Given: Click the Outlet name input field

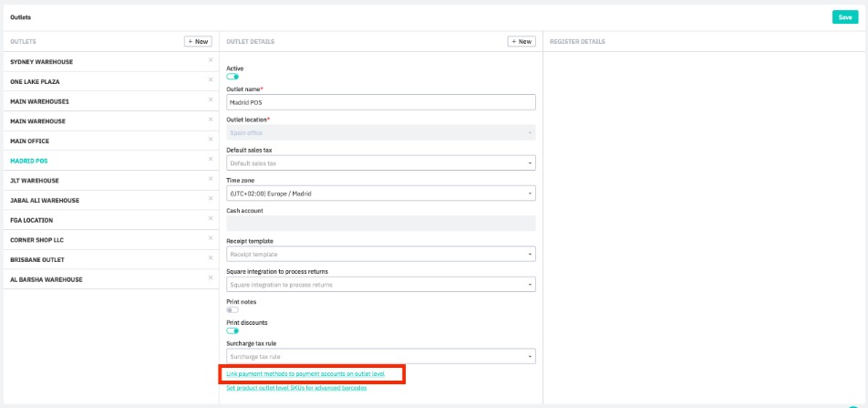Looking at the screenshot, I should (380, 103).
